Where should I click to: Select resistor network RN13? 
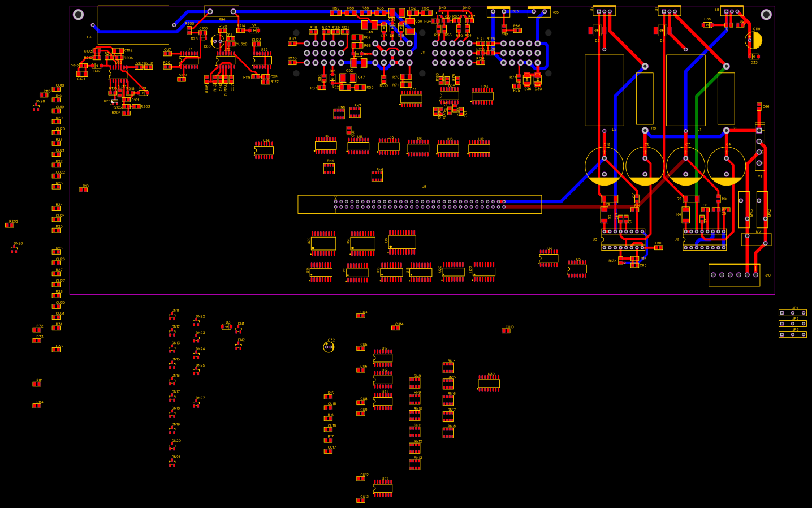click(414, 464)
